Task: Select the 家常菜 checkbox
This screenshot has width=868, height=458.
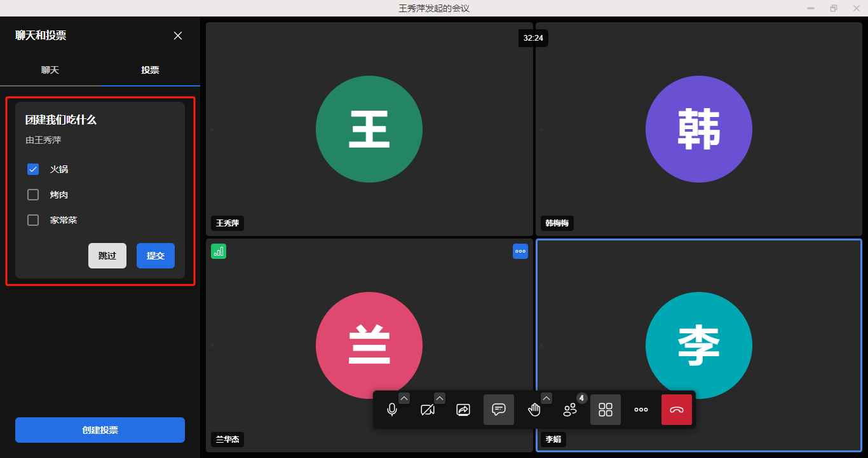Action: [33, 220]
